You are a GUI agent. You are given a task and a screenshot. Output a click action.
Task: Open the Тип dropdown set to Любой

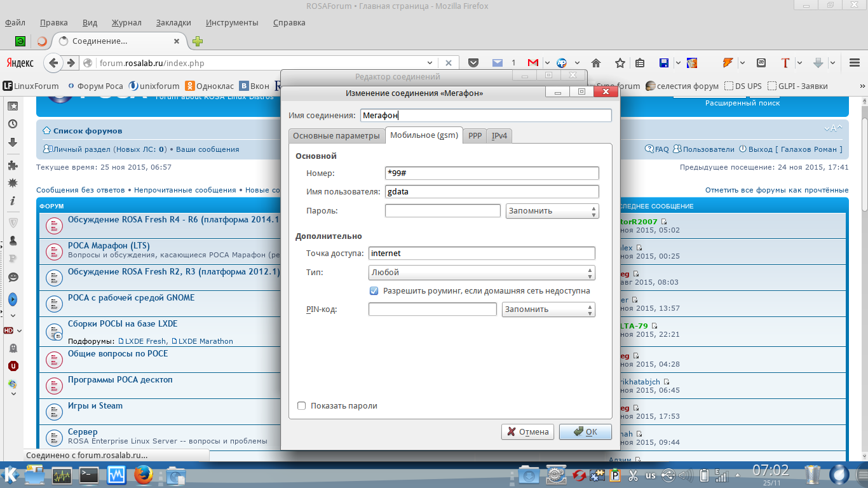pos(482,273)
